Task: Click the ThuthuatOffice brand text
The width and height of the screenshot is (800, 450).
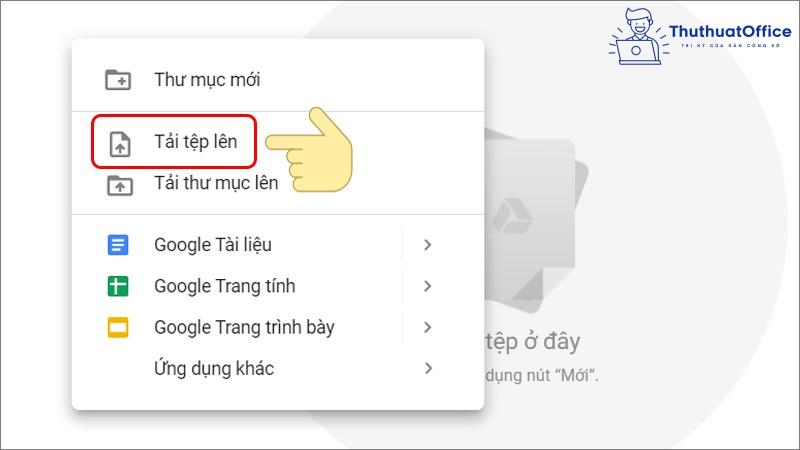Action: [730, 32]
